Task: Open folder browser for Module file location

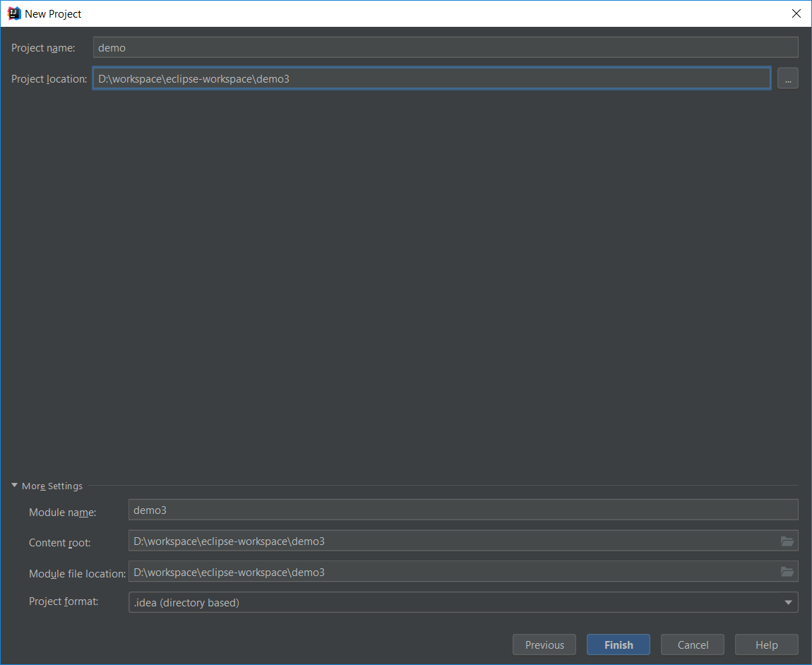Action: tap(787, 573)
